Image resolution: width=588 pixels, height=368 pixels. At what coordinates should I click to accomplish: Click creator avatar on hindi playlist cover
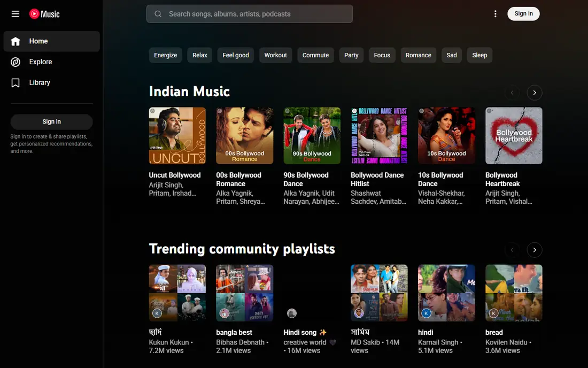tap(426, 313)
